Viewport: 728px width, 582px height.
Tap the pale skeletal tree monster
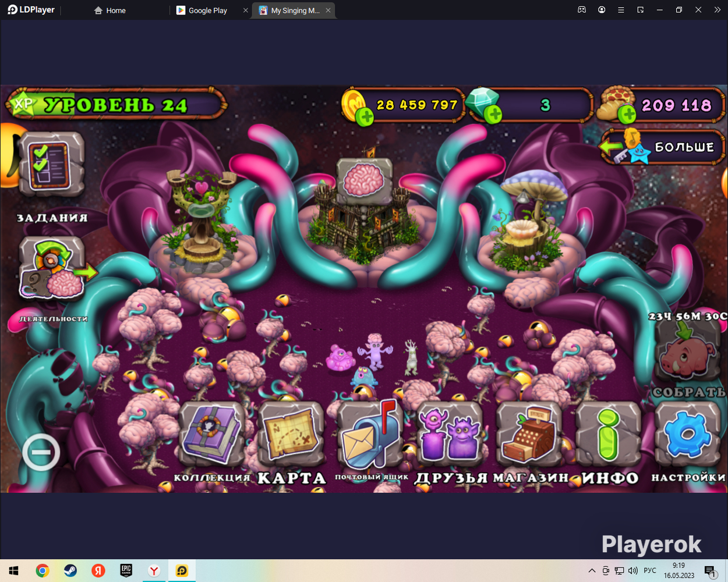(x=412, y=357)
